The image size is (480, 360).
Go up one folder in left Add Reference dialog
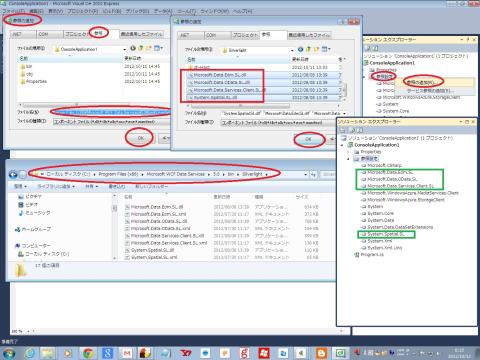141,49
